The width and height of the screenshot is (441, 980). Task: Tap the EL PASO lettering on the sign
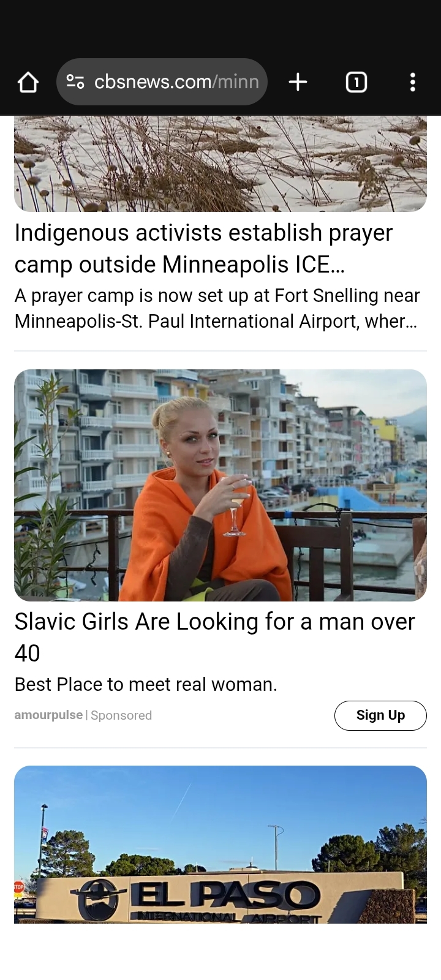pyautogui.click(x=227, y=895)
